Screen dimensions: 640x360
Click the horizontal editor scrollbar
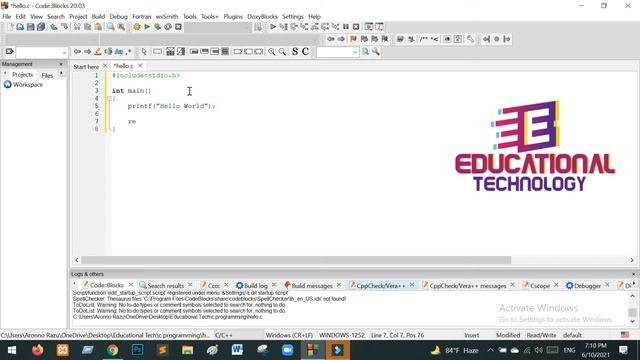point(296,260)
